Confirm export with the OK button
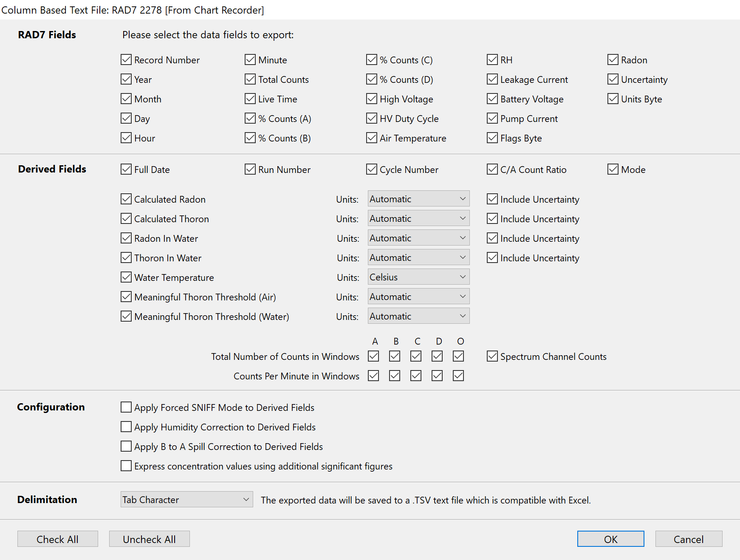740x560 pixels. pos(610,539)
